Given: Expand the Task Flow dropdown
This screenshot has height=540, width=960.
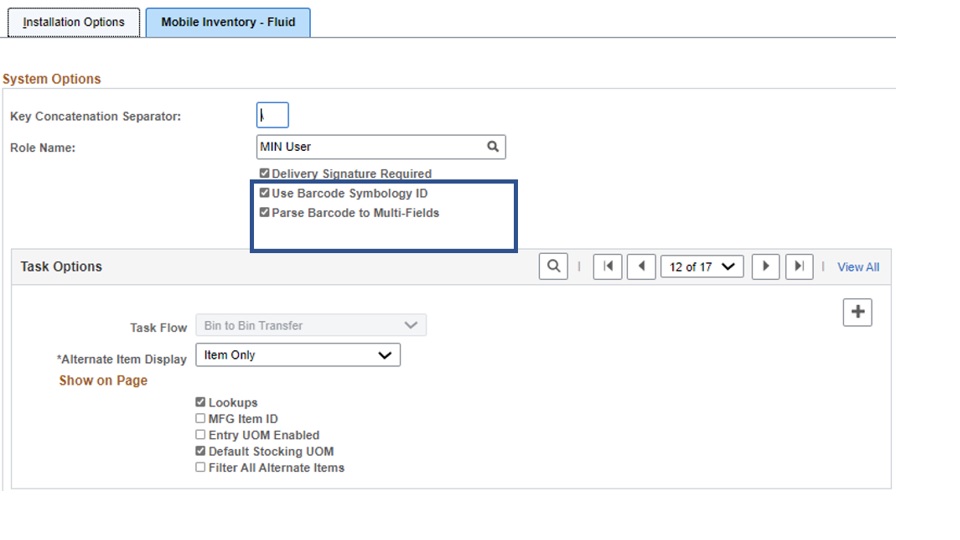Looking at the screenshot, I should (311, 325).
